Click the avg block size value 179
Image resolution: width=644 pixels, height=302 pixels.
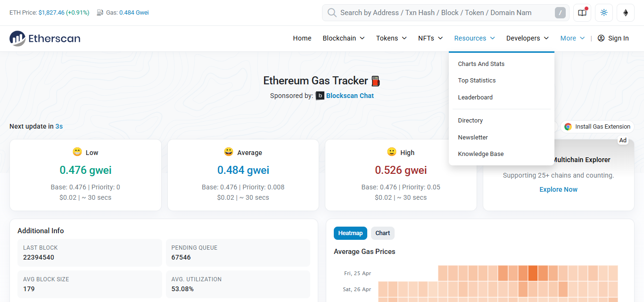(x=29, y=289)
